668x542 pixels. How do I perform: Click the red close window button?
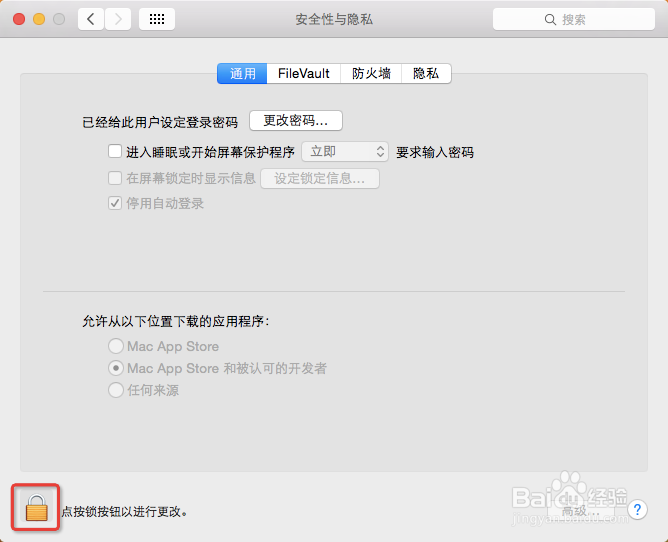click(x=19, y=19)
